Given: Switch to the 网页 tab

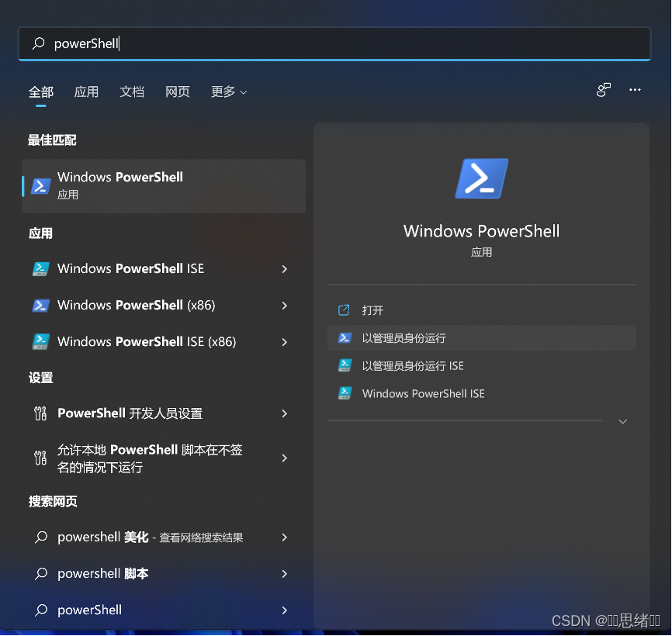Looking at the screenshot, I should tap(178, 92).
